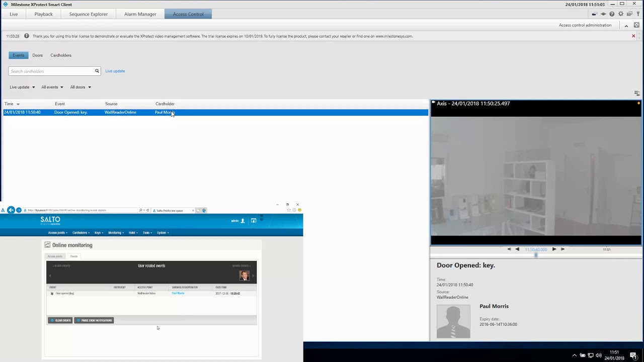644x362 pixels.
Task: Step to previous frame in Axis video
Action: point(509,249)
